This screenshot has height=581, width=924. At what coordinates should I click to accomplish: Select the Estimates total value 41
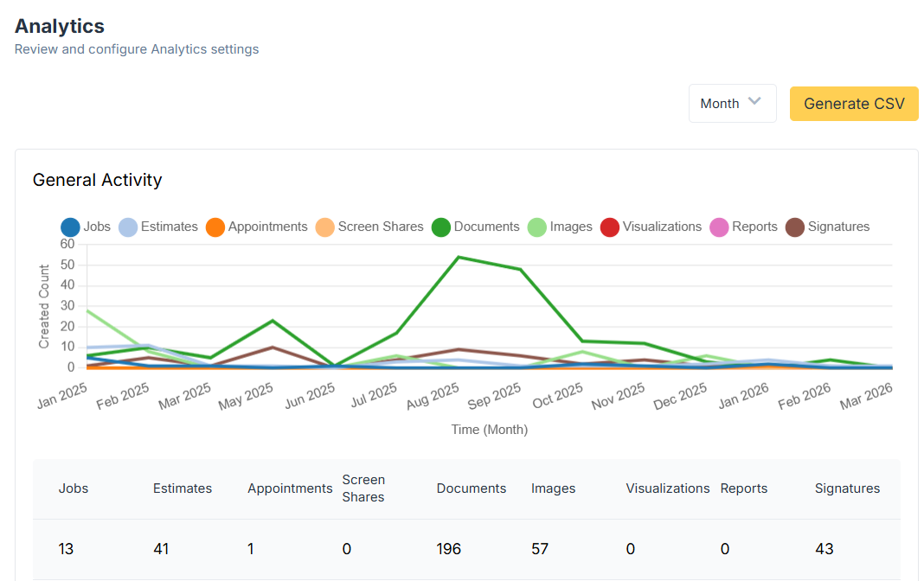pos(161,549)
